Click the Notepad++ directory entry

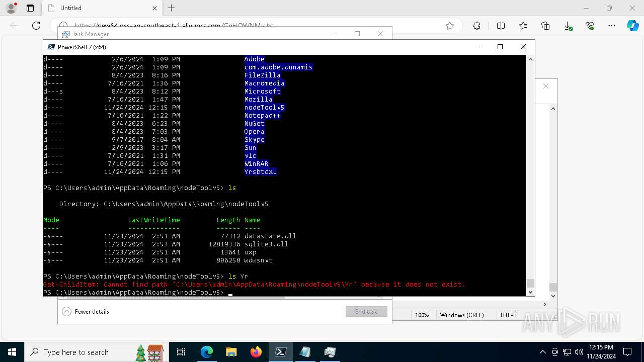coord(263,115)
